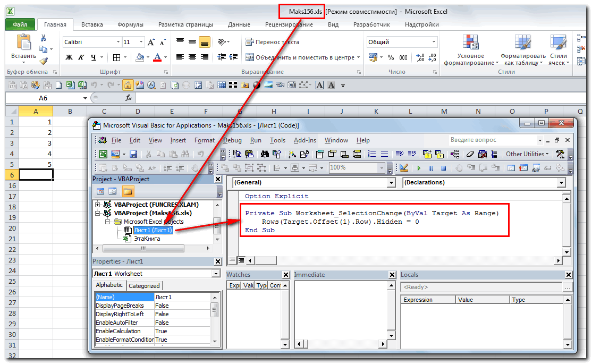Open the (General) object dropdown

tap(392, 183)
